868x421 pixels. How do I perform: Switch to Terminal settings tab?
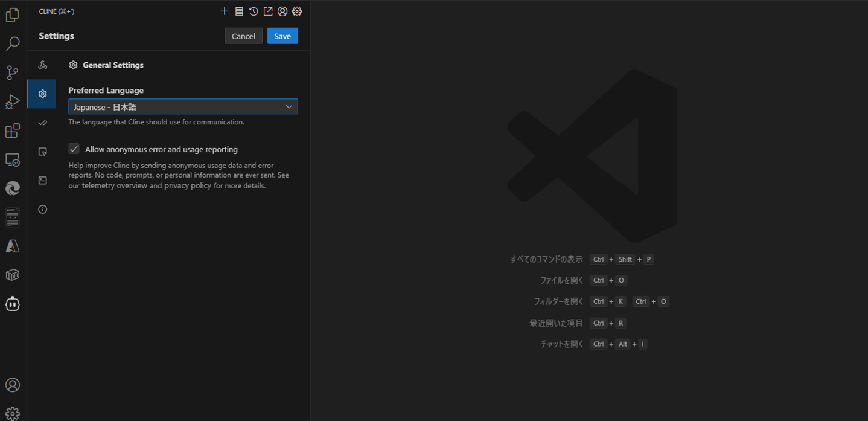[x=42, y=181]
